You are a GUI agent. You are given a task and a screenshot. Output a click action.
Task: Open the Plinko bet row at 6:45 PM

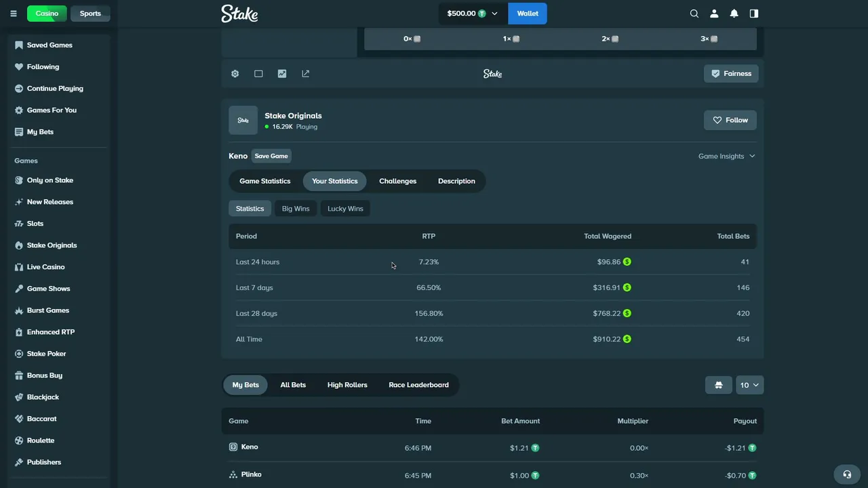(x=492, y=475)
